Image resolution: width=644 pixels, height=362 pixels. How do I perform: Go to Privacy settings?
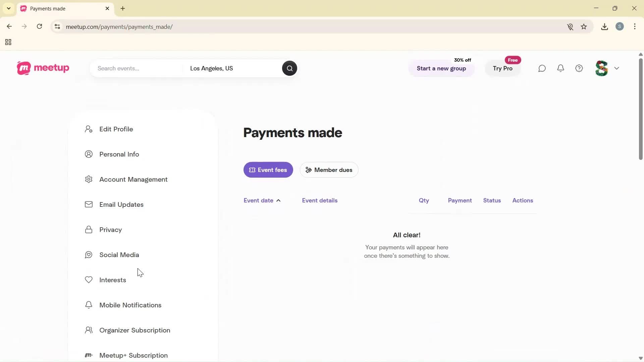click(110, 230)
